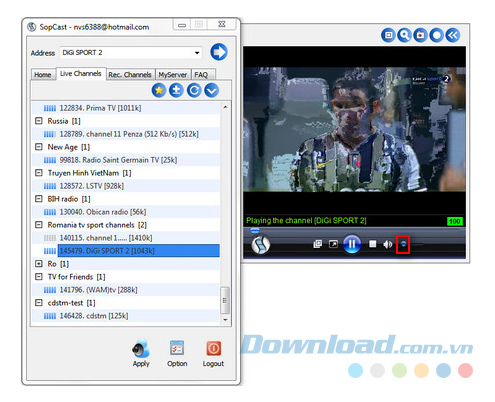Select channel 122834. Prima TV [1011k]
This screenshot has width=495, height=402.
click(100, 108)
